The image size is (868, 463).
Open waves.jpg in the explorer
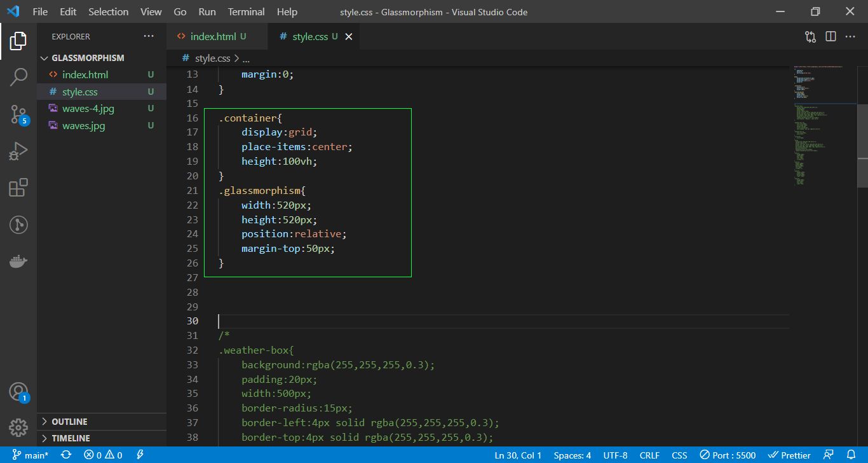tap(102, 126)
